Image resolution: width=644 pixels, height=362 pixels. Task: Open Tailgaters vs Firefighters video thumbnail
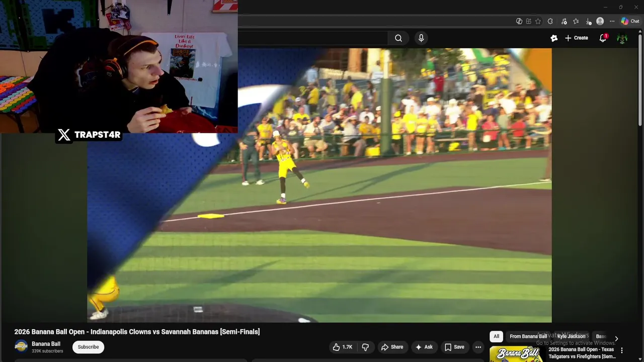[x=517, y=354]
